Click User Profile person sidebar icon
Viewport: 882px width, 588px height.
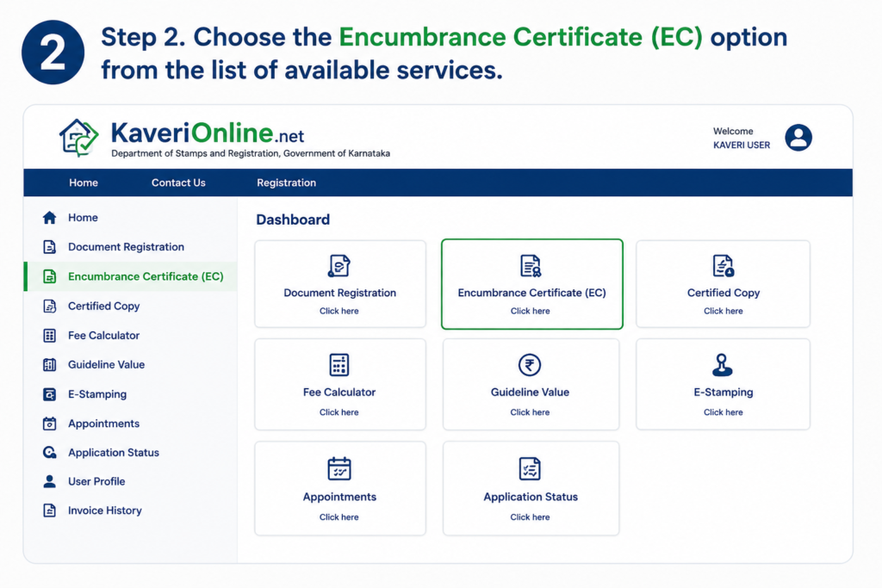(x=49, y=481)
